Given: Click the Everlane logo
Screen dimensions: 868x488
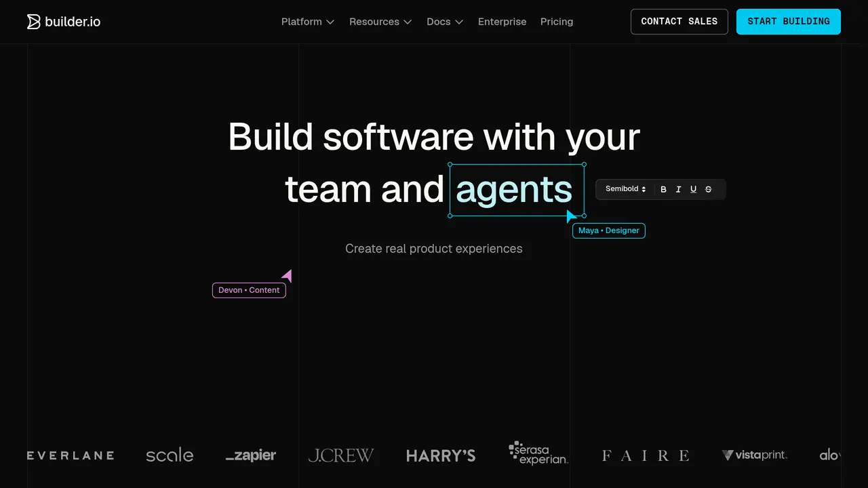Looking at the screenshot, I should (x=71, y=455).
